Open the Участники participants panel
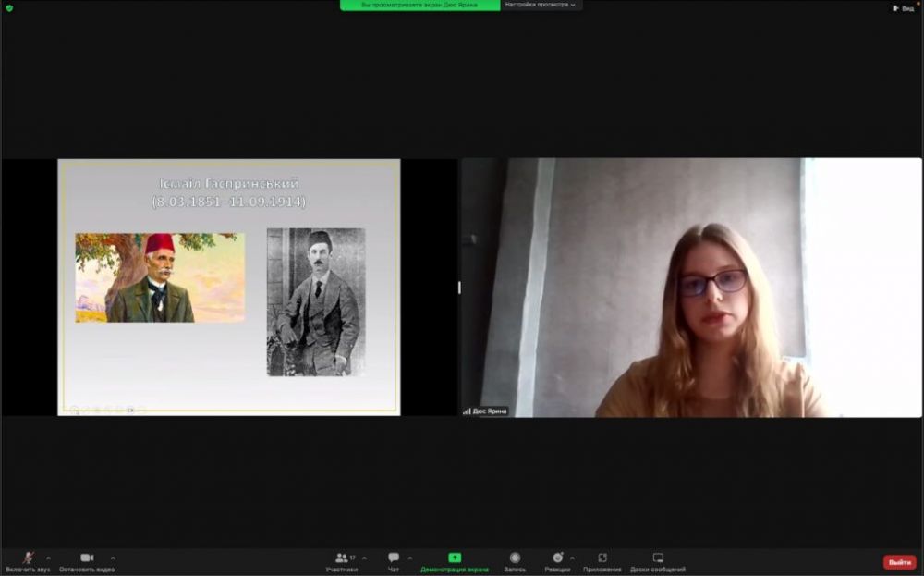Screen dimensions: 924x576 coord(342,560)
